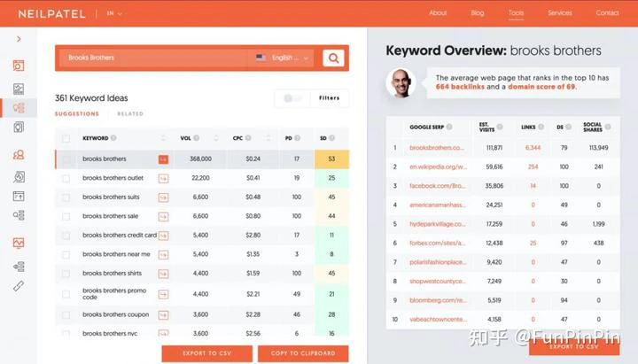Sort by the VOL column arrows
The image size is (638, 364).
coord(216,138)
